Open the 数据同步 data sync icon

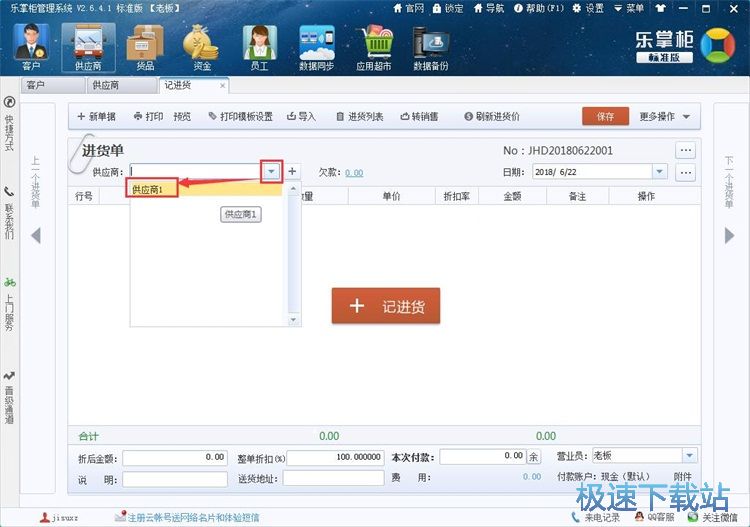point(316,47)
